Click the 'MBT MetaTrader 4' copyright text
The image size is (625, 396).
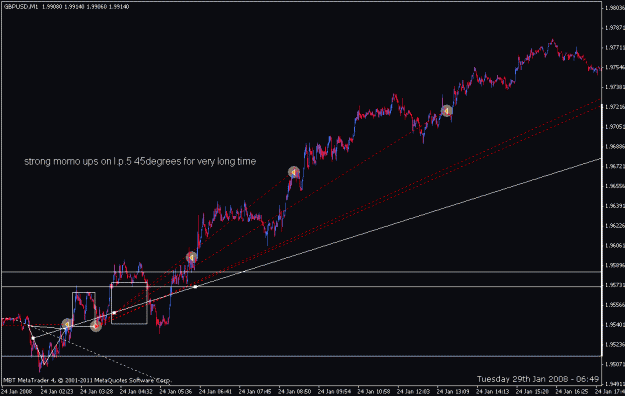[87, 380]
